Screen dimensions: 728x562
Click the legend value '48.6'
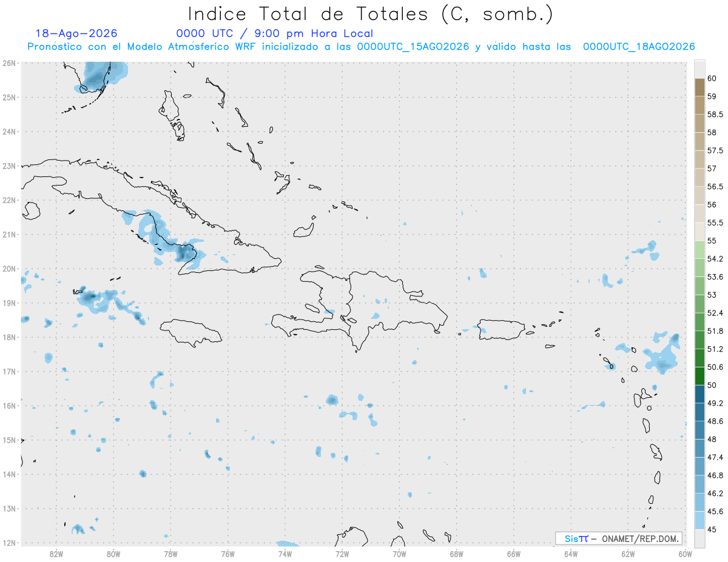(715, 421)
